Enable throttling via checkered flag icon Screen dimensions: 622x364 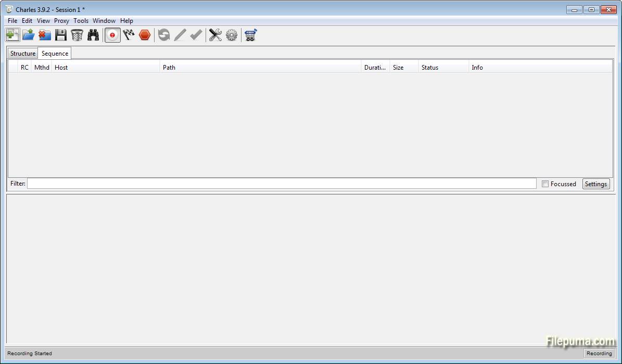coord(129,35)
